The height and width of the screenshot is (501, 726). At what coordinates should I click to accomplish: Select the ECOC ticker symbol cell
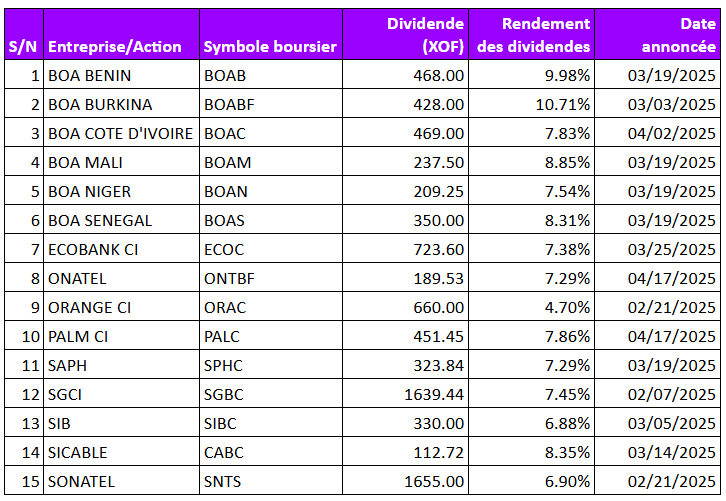click(x=271, y=249)
